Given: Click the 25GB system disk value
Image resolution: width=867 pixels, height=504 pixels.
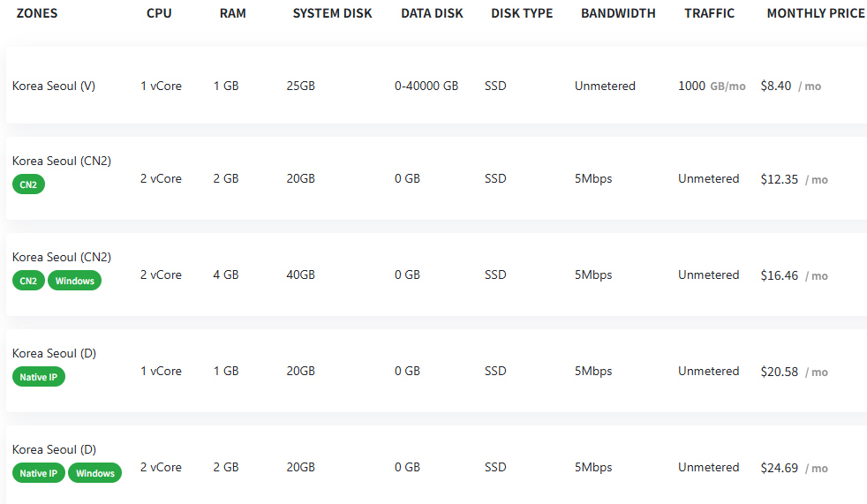Looking at the screenshot, I should pos(300,87).
